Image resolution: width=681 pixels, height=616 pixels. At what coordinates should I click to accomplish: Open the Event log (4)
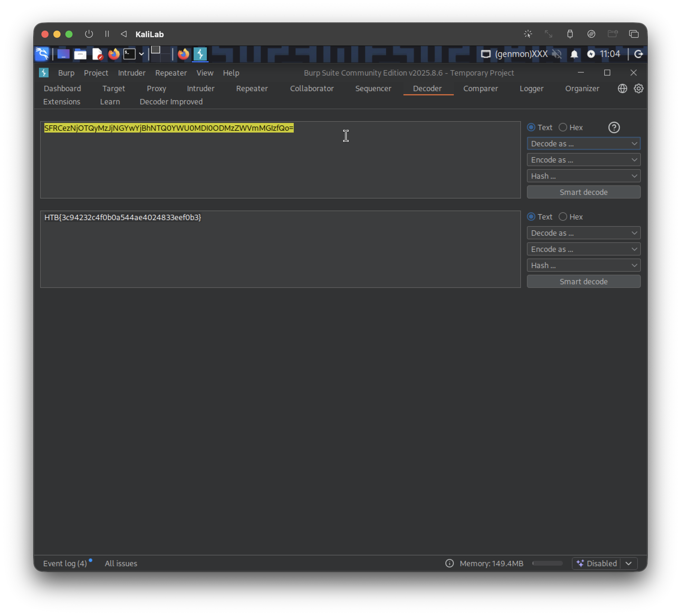pyautogui.click(x=65, y=563)
